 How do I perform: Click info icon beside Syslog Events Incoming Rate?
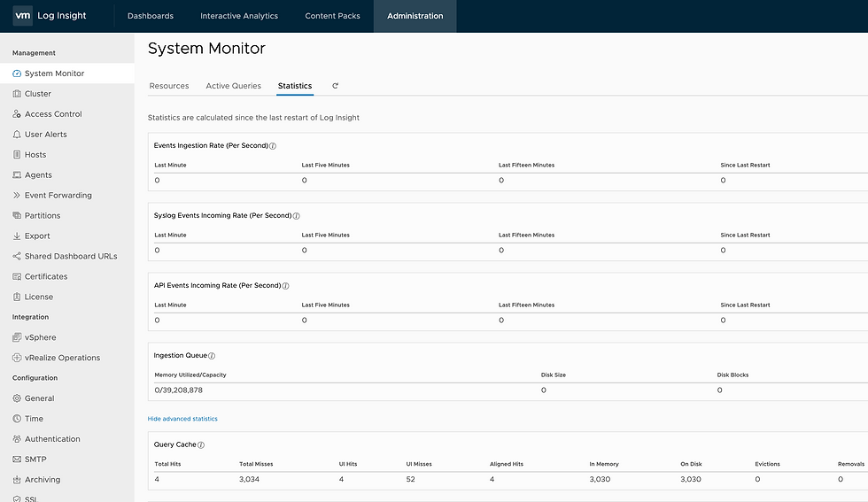tap(296, 216)
